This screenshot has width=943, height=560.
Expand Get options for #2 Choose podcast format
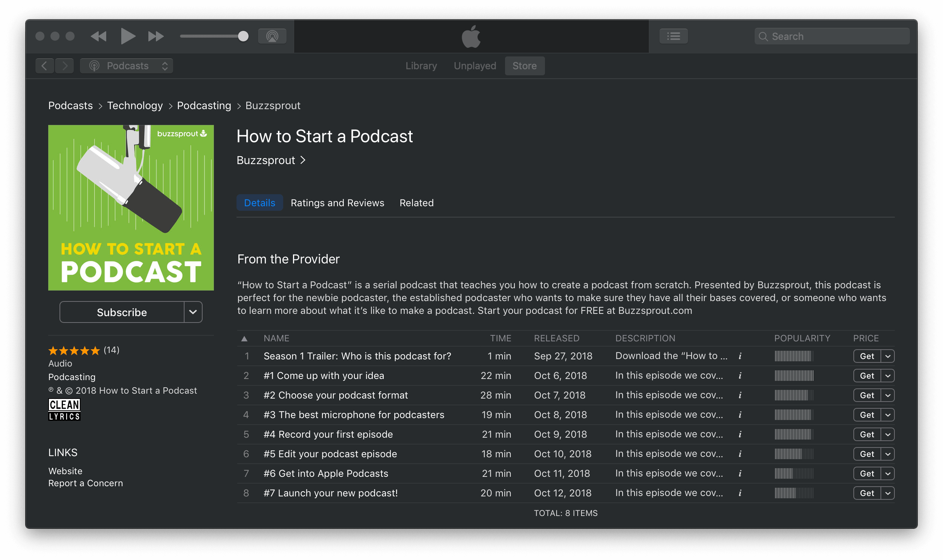pos(888,396)
